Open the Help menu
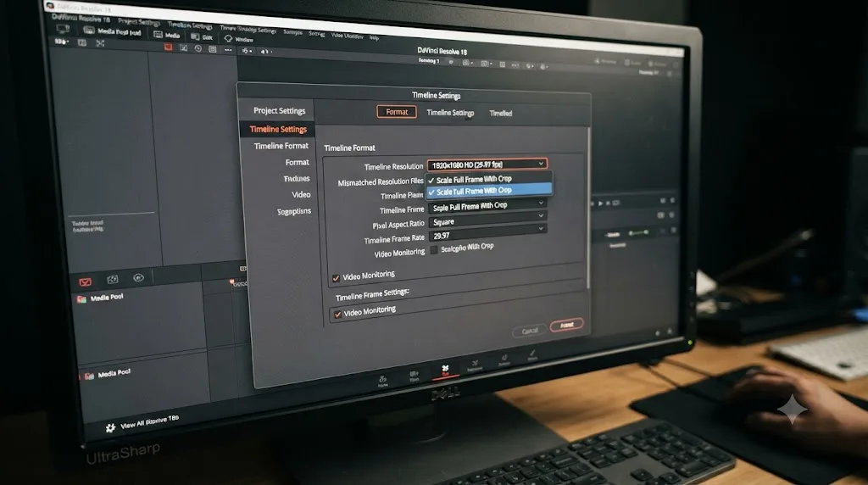868x485 pixels. tap(374, 37)
